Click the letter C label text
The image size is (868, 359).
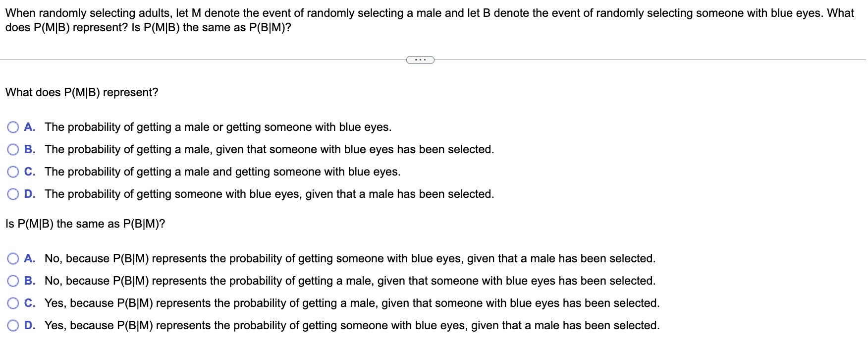pos(30,172)
